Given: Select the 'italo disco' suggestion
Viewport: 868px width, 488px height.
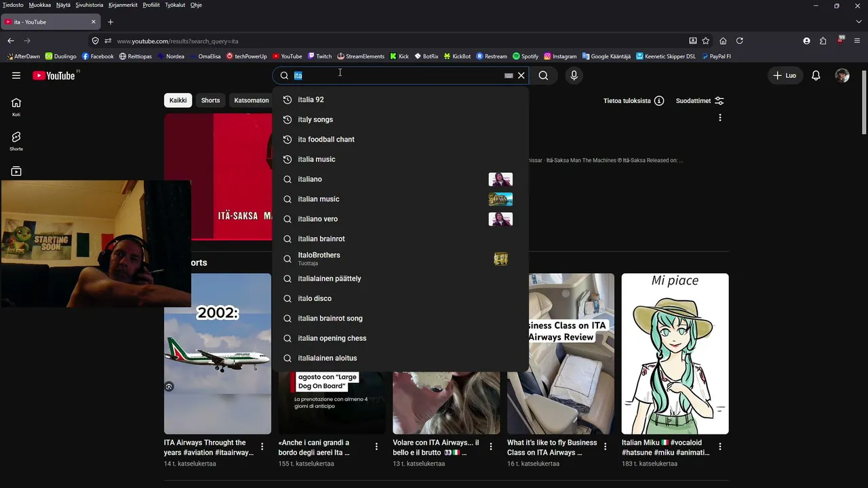Looking at the screenshot, I should [400, 298].
